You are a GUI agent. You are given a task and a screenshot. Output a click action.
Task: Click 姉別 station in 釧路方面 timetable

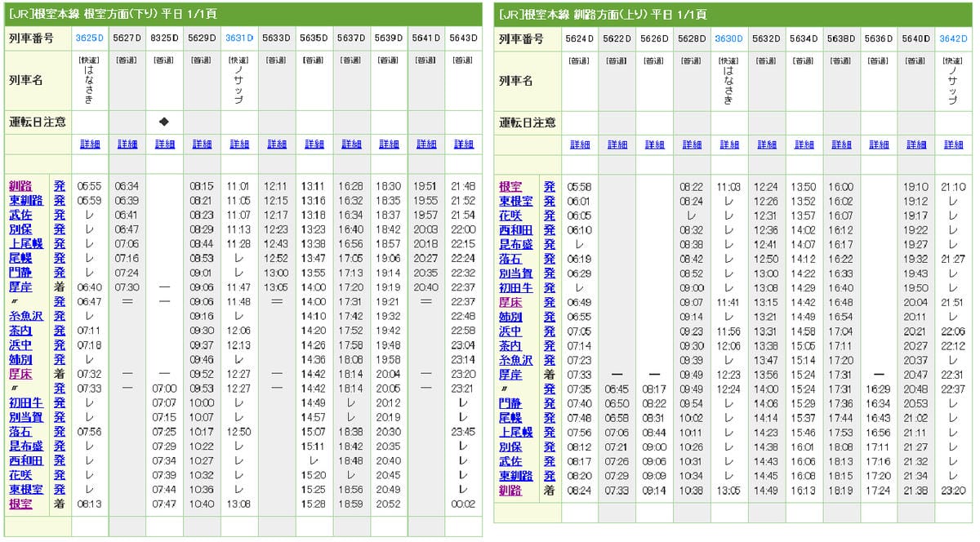(510, 316)
